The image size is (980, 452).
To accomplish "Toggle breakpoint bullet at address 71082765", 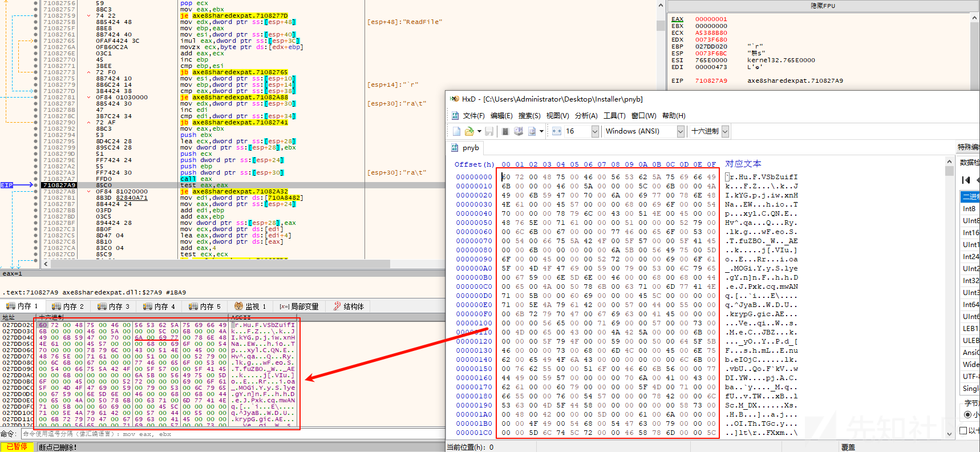I will [35, 41].
